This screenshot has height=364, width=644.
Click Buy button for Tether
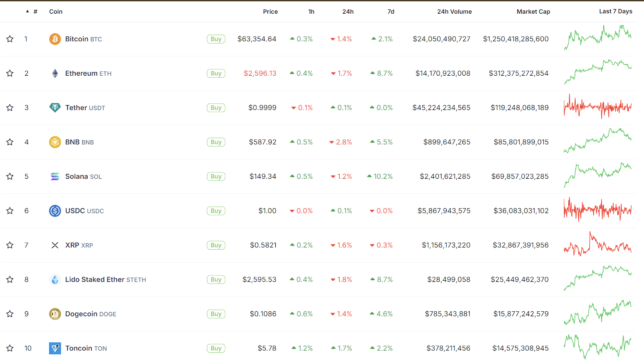[216, 108]
